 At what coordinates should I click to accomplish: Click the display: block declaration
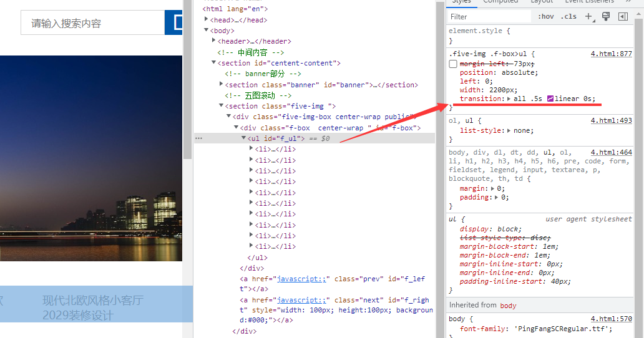pyautogui.click(x=491, y=229)
